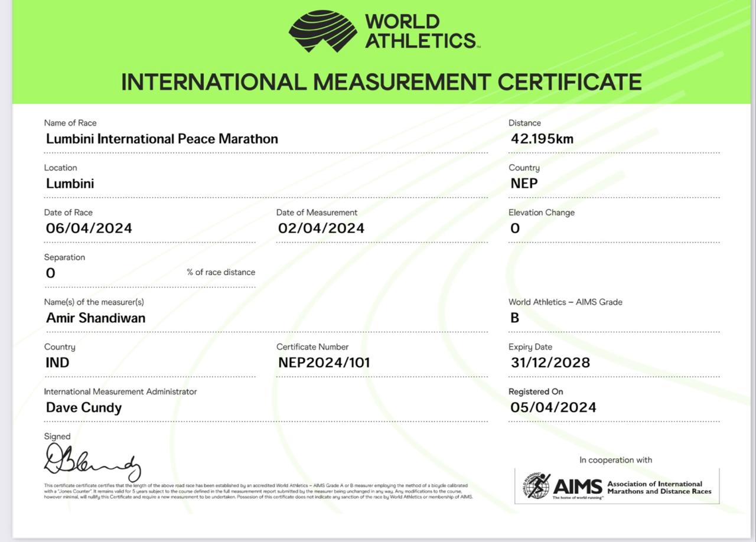The height and width of the screenshot is (542, 756).
Task: Click the location value 'Lumbini'
Action: point(70,184)
